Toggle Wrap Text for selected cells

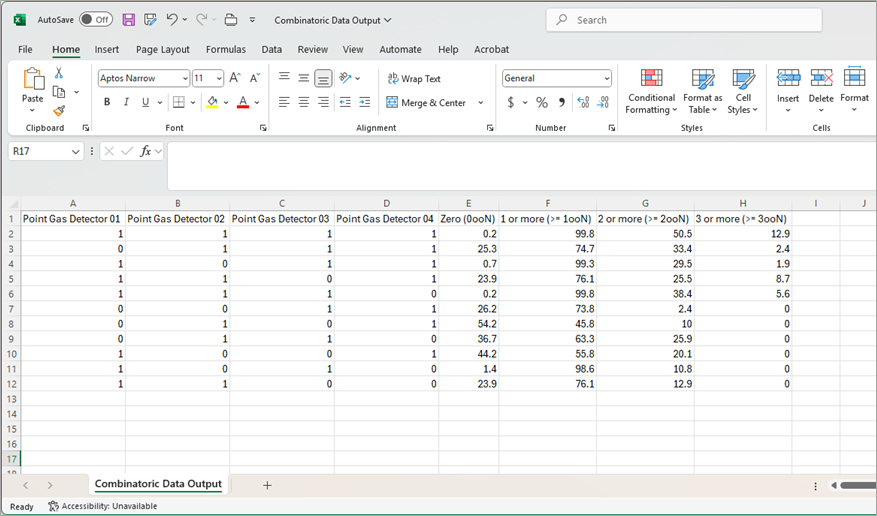413,78
